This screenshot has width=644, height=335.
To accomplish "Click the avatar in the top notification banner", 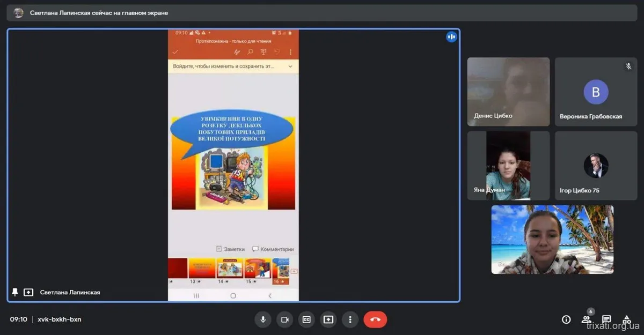I will 19,13.
